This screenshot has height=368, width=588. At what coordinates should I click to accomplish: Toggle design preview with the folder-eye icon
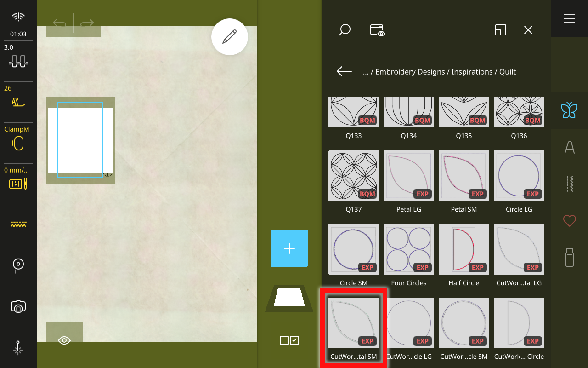[x=377, y=30]
